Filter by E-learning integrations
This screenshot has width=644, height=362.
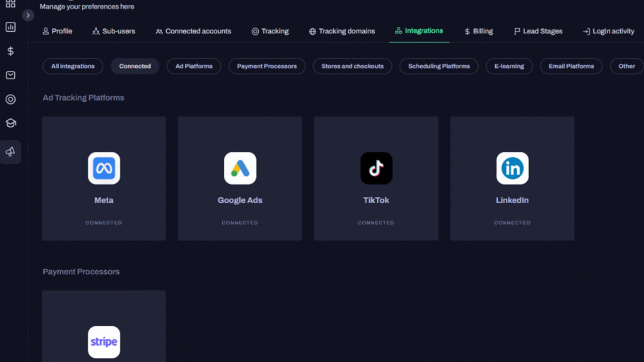point(509,66)
